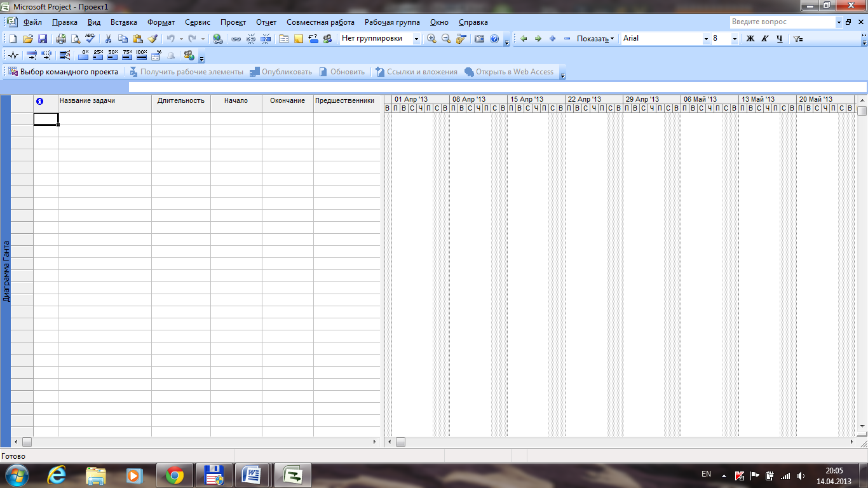Image resolution: width=868 pixels, height=488 pixels.
Task: Save the project with the diskette icon
Action: coord(43,39)
